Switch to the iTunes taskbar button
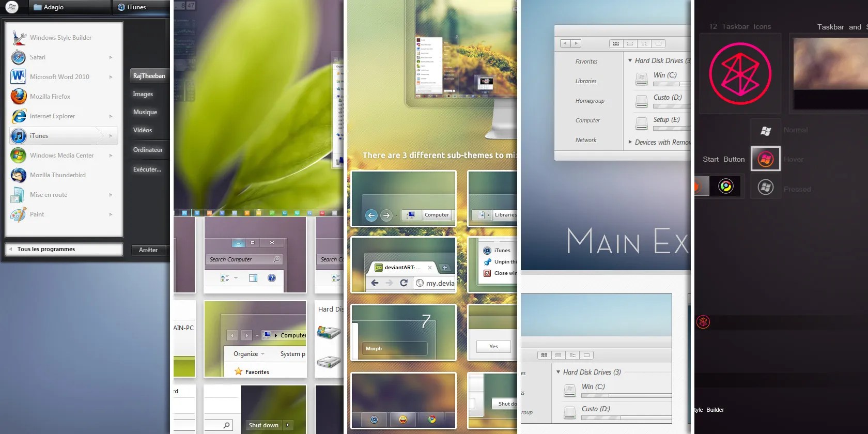The width and height of the screenshot is (868, 434). pyautogui.click(x=141, y=7)
